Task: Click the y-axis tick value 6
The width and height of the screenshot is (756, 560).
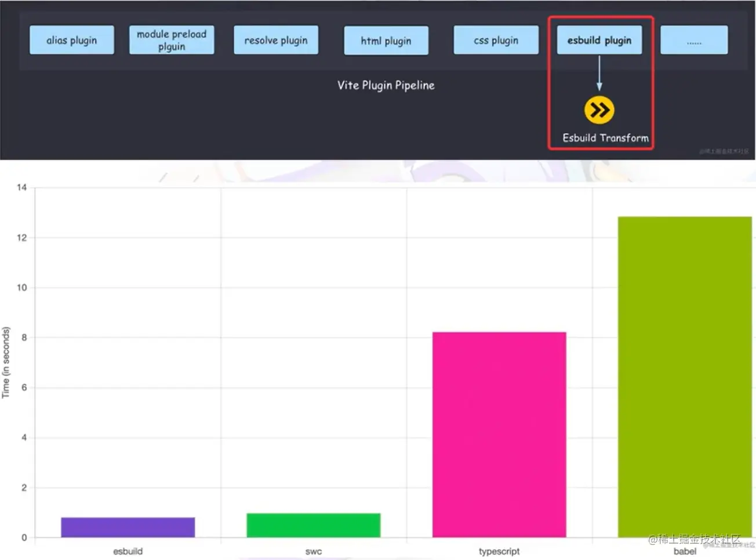Action: [x=24, y=387]
